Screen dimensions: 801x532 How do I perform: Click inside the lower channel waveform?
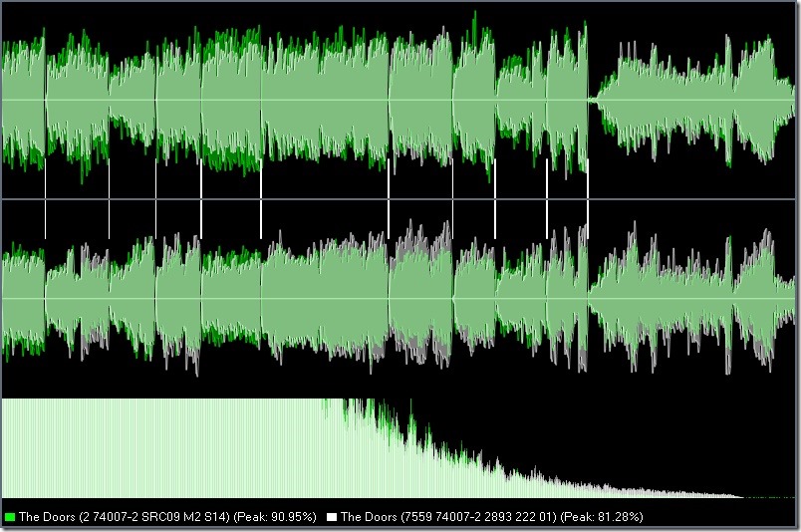[x=399, y=298]
